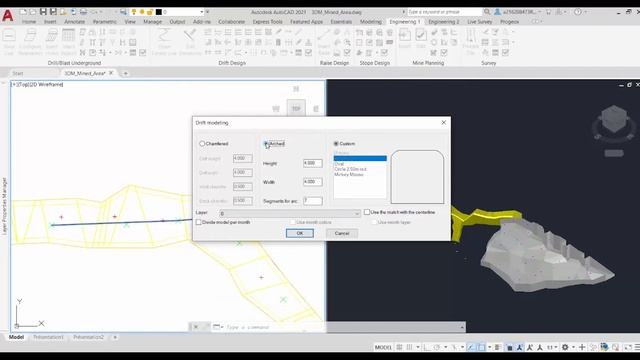Click the plus button for new drawing tab

point(126,73)
